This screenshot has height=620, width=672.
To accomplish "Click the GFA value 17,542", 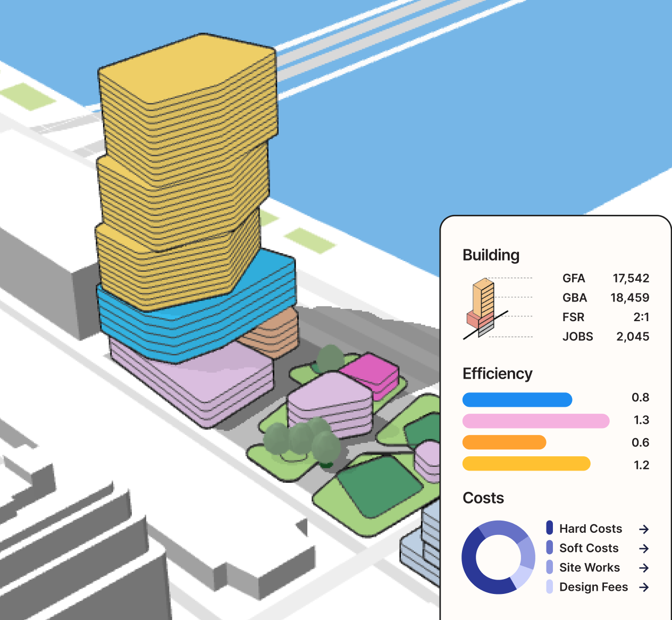I will pyautogui.click(x=631, y=278).
